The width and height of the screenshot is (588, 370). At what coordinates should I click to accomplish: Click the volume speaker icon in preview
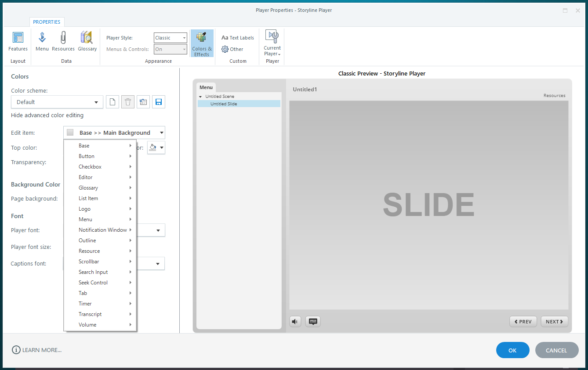click(295, 322)
